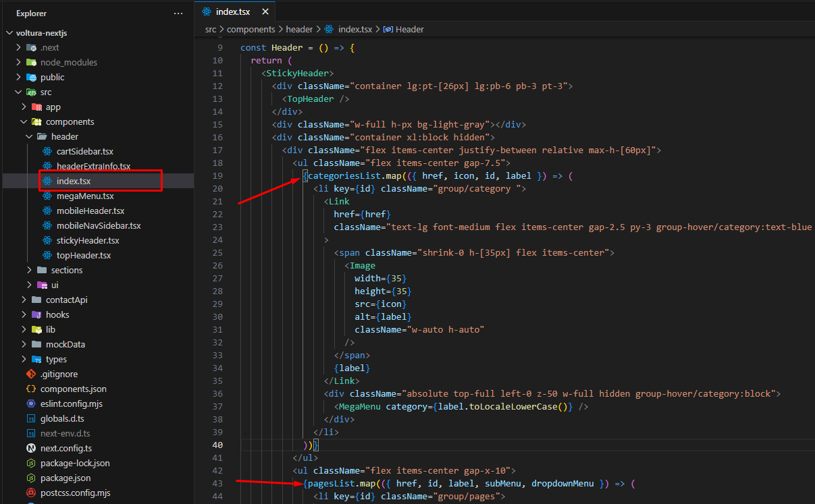815x504 pixels.
Task: Open megaMenu.tsx in the file tree
Action: [x=84, y=196]
